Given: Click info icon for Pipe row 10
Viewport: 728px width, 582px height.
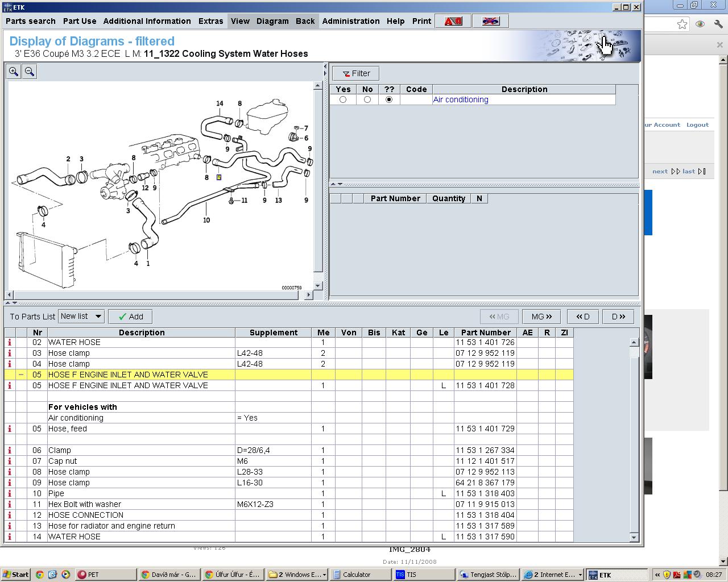Looking at the screenshot, I should (x=10, y=493).
